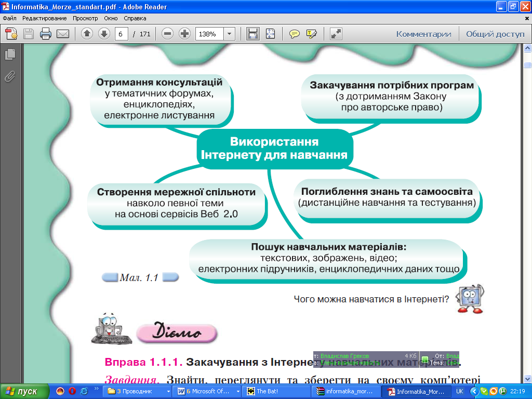Image resolution: width=532 pixels, height=399 pixels.
Task: Click the Create PDF toolbar icon
Action: point(11,34)
